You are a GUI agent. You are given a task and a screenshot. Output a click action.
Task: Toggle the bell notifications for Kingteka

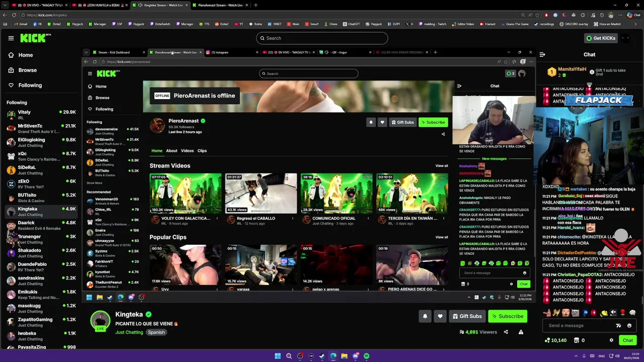425,316
